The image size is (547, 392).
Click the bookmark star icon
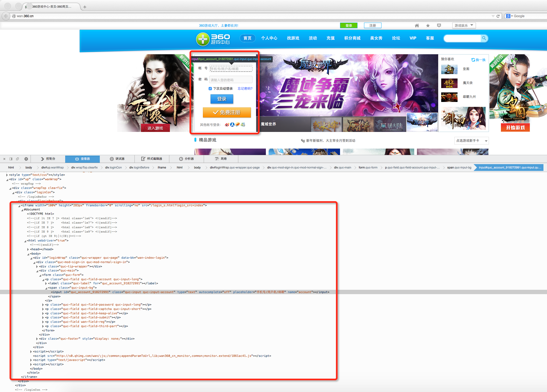point(428,25)
